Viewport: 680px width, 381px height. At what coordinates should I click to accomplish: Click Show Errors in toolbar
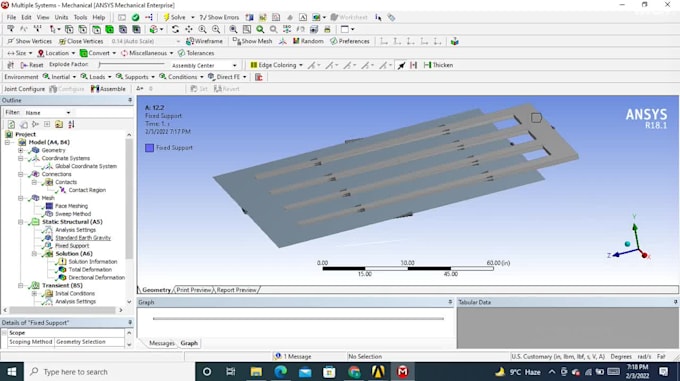(219, 17)
